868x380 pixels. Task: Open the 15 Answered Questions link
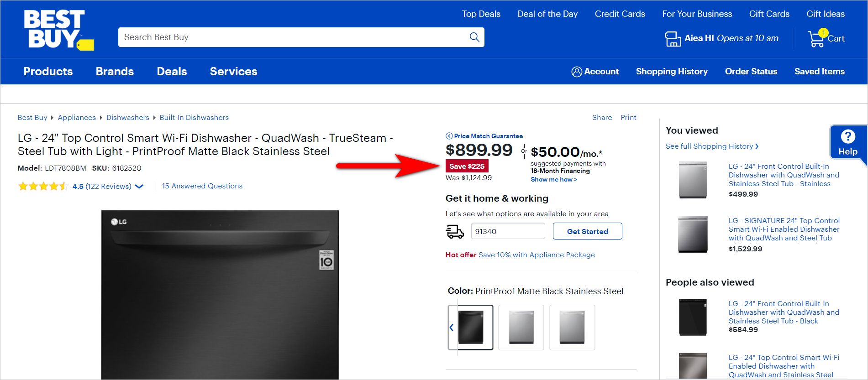(x=202, y=186)
